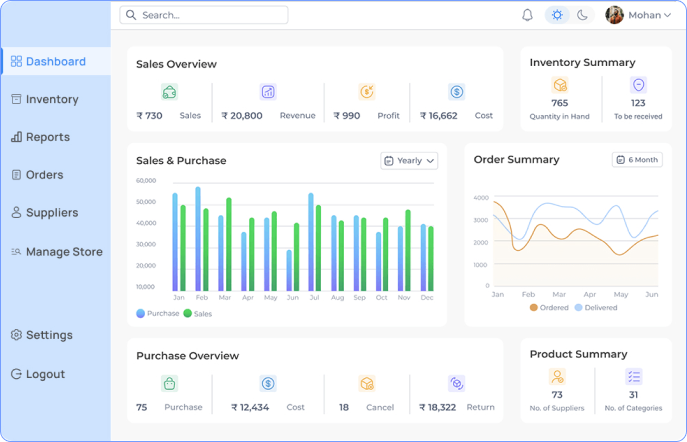Viewport: 687px width, 442px height.
Task: Open the Yearly period dropdown
Action: (x=409, y=160)
